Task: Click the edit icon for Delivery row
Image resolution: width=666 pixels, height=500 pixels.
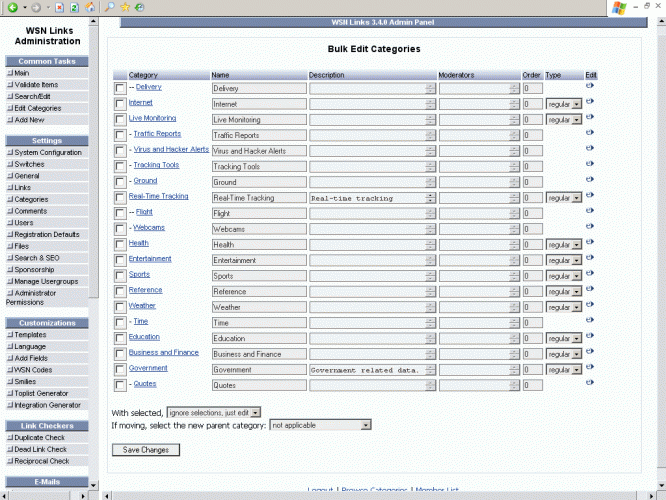Action: [590, 86]
